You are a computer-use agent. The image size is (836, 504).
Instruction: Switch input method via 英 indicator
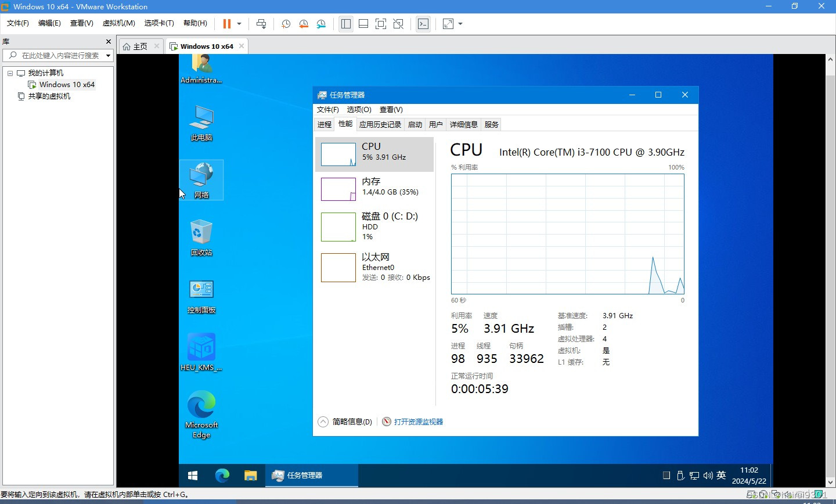(x=721, y=475)
